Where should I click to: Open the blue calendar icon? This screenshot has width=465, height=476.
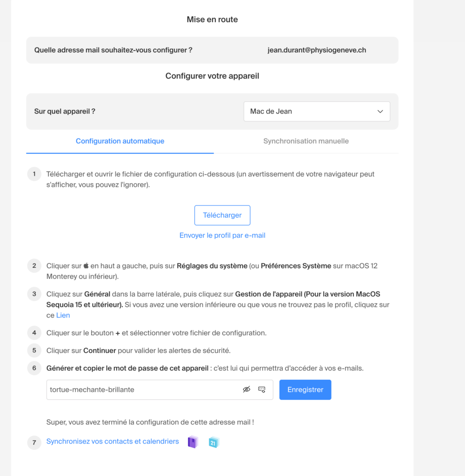[x=213, y=442]
